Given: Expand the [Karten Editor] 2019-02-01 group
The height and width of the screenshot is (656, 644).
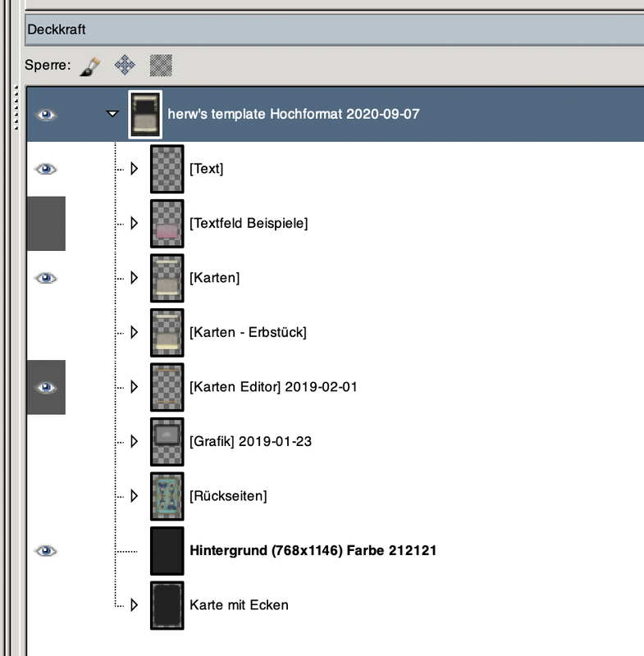Looking at the screenshot, I should (134, 386).
